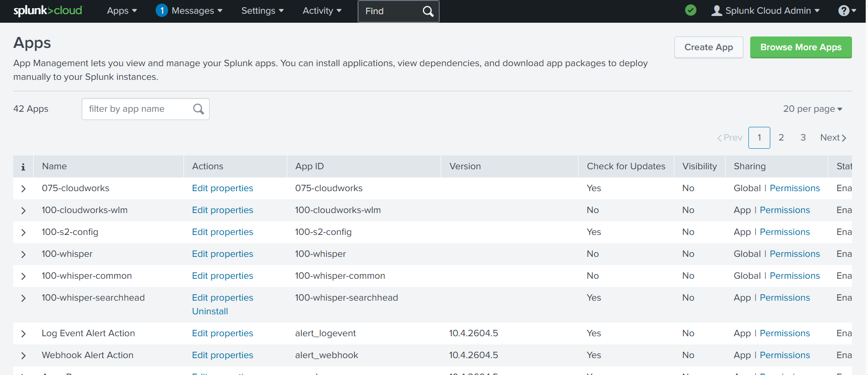The width and height of the screenshot is (868, 375).
Task: Open the Help question mark menu
Action: point(847,10)
